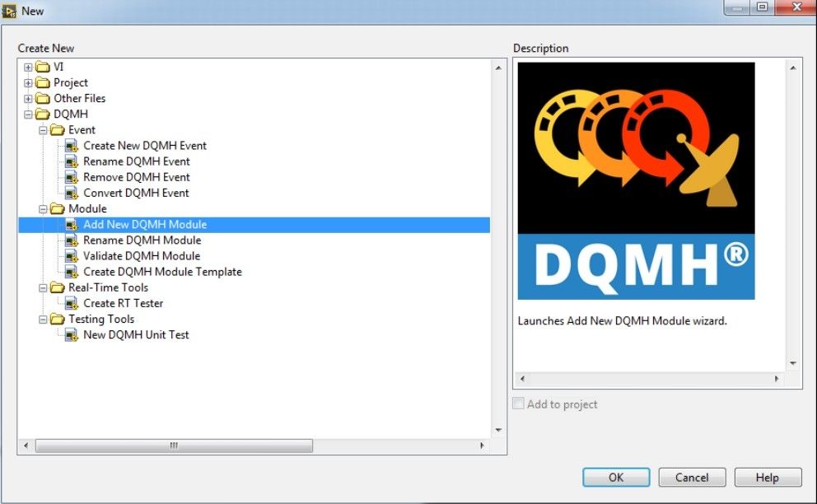
Task: Collapse the DQMH tree node
Action: [x=28, y=114]
